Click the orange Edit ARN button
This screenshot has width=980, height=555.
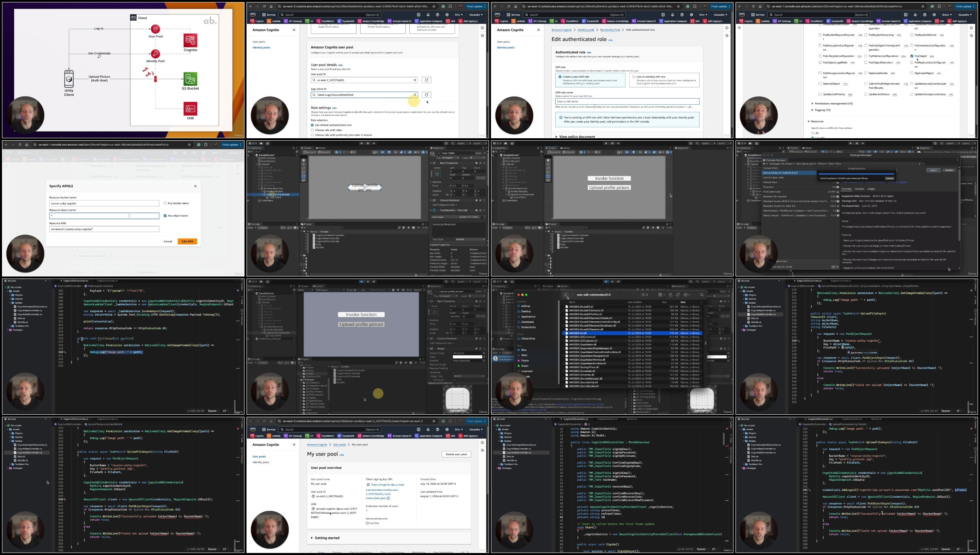187,241
